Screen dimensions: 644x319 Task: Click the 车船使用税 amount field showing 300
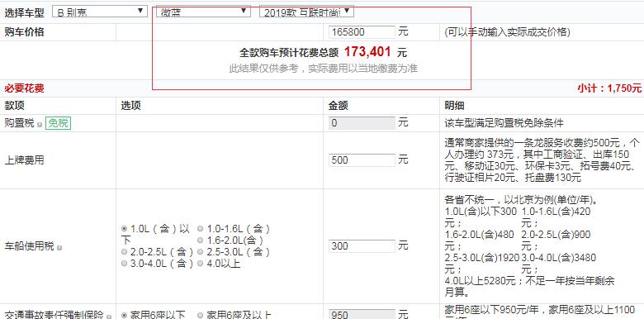[362, 245]
